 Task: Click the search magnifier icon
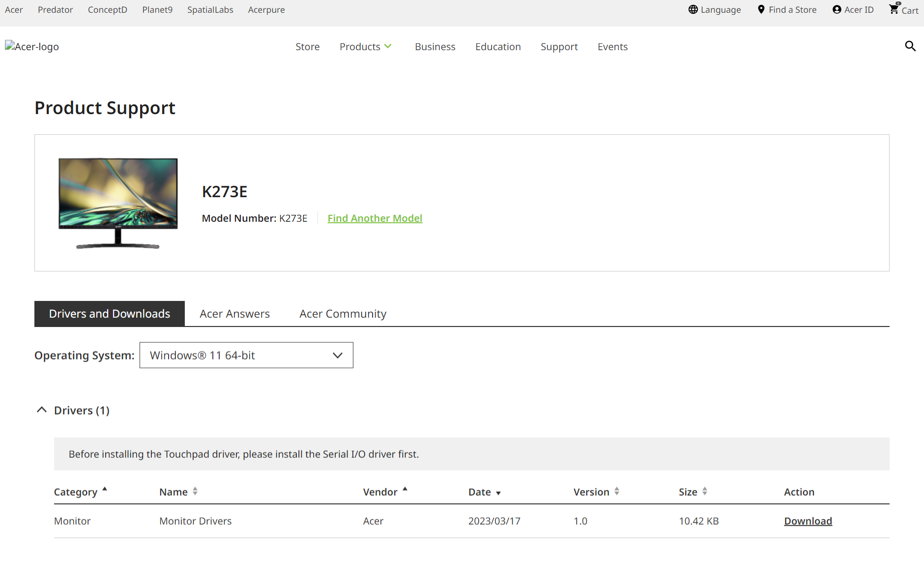(910, 46)
